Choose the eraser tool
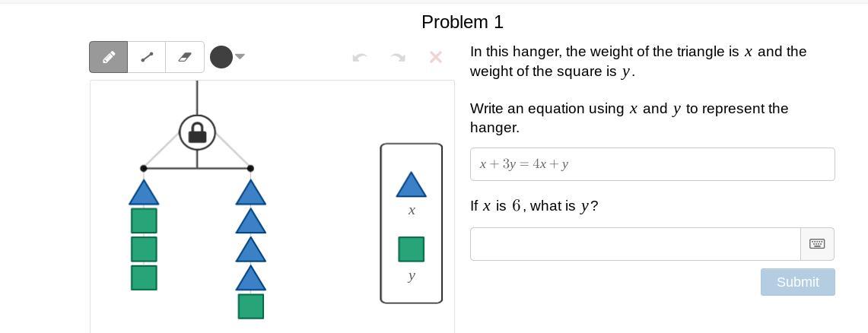Viewport: 868px width, 333px height. coord(185,57)
